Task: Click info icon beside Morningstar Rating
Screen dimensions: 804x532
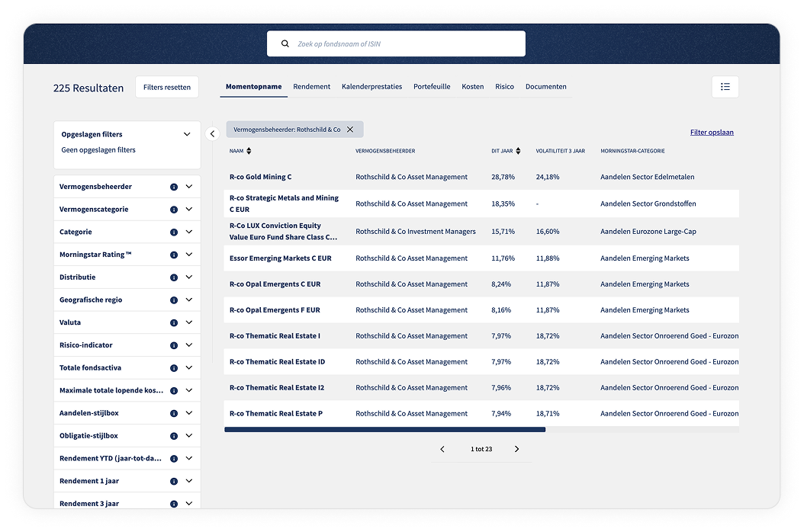Action: (174, 255)
